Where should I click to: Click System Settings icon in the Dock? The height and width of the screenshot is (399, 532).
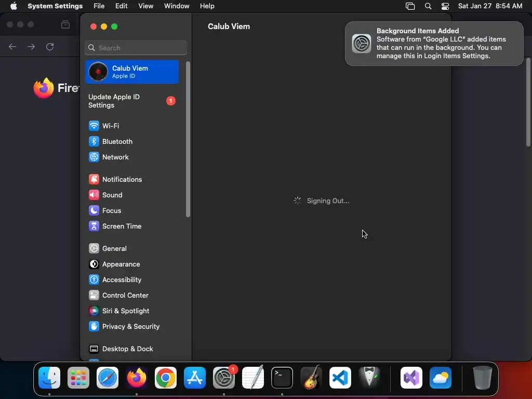[x=224, y=378]
